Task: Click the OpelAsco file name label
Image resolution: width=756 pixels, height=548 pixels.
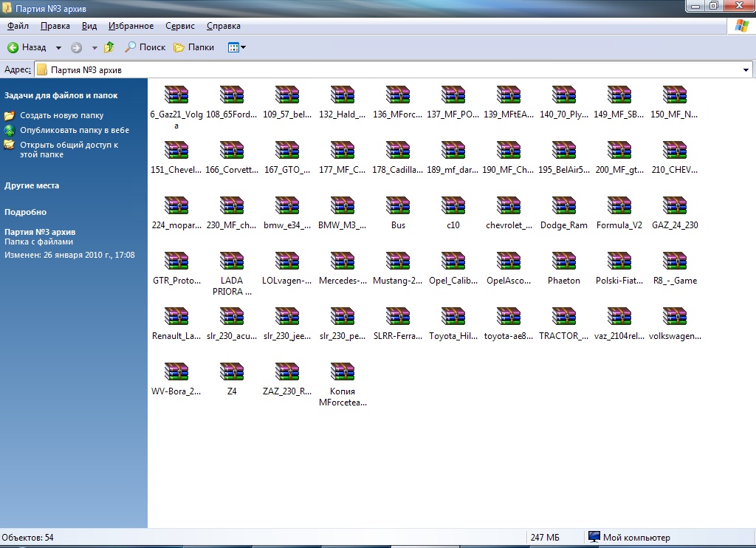Action: [x=509, y=281]
